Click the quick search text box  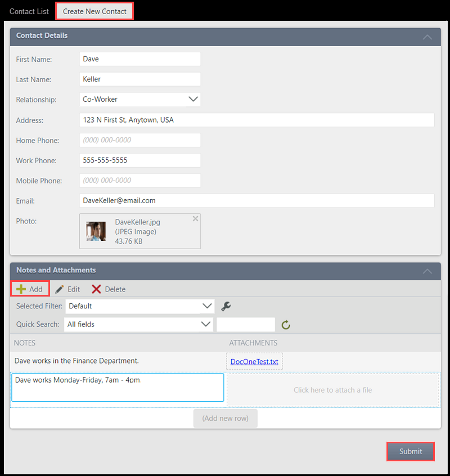pos(245,324)
